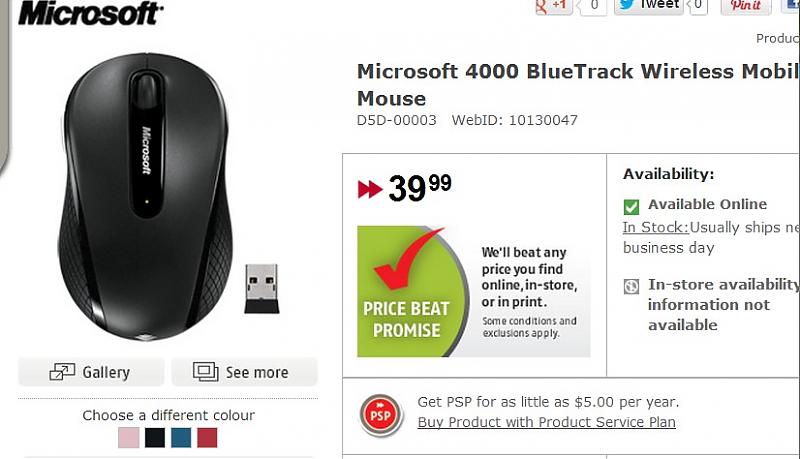Click the Price Beat Promise banner
800x459 pixels.
click(x=473, y=292)
